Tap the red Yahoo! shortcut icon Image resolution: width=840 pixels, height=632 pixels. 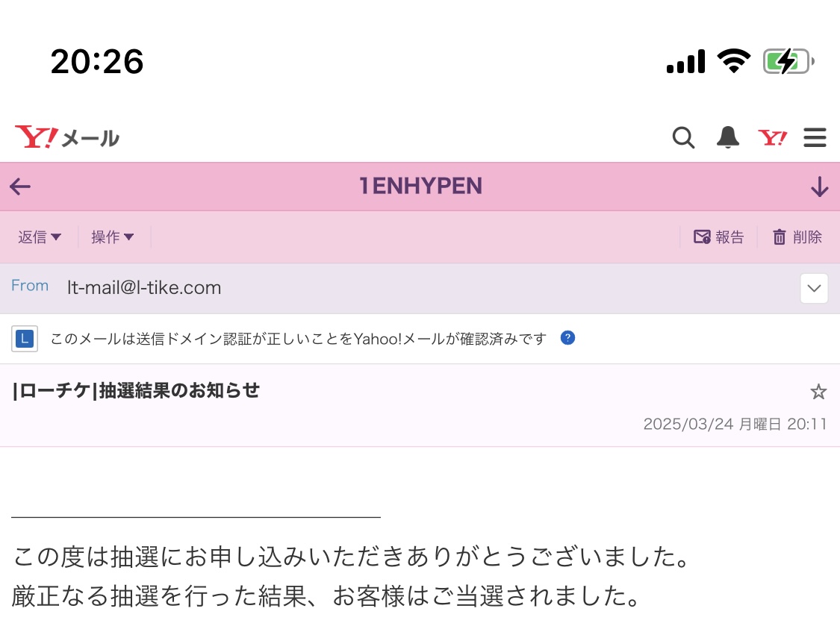coord(772,137)
